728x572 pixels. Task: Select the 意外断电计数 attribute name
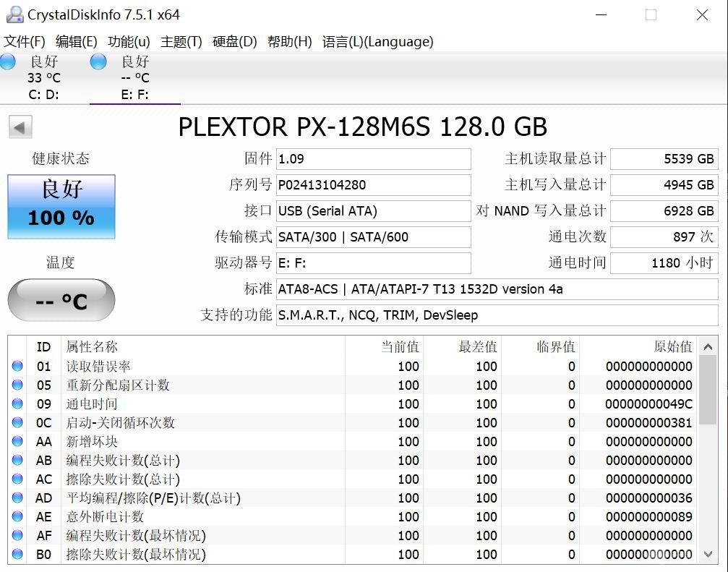(x=105, y=517)
